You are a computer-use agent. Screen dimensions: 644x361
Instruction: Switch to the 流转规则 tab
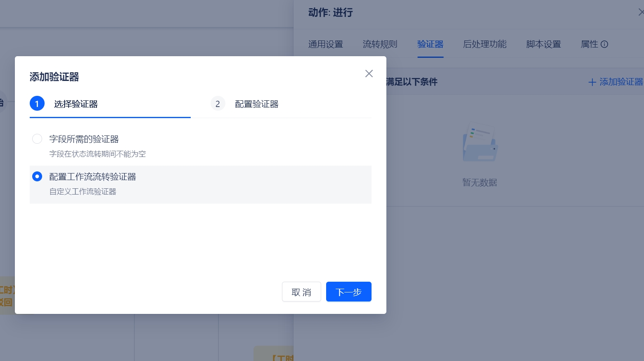point(380,44)
